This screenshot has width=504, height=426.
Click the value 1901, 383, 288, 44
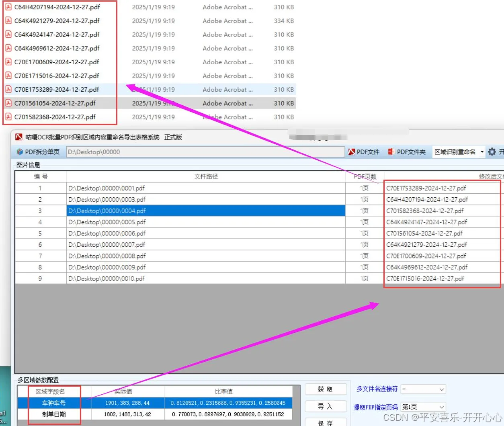(127, 403)
